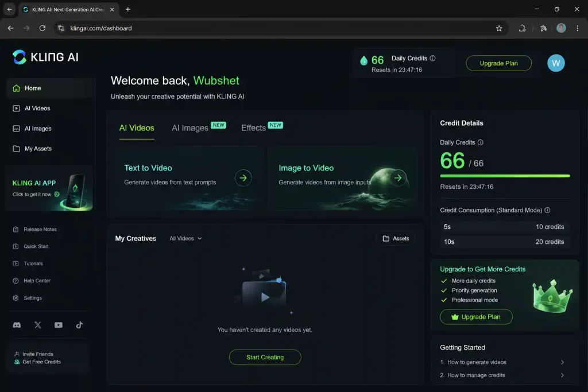Click the info icon in Credit Details Daily Credits
588x392 pixels.
481,142
